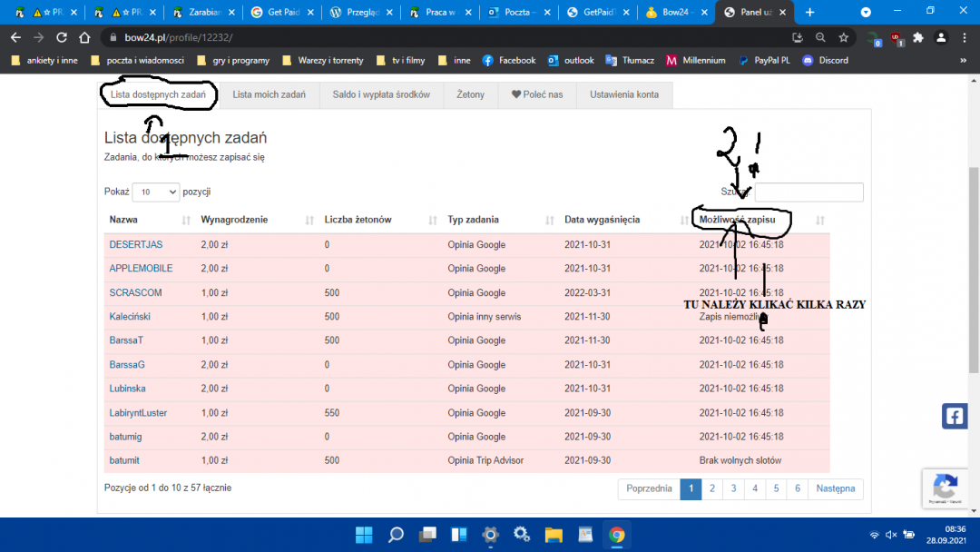Open Windows Start menu
This screenshot has height=552, width=980.
point(364,534)
